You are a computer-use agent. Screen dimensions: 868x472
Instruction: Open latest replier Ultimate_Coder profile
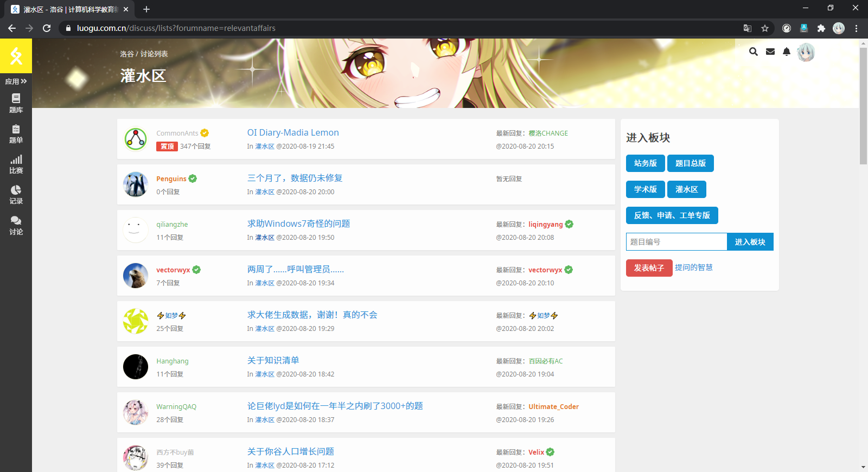(x=554, y=406)
